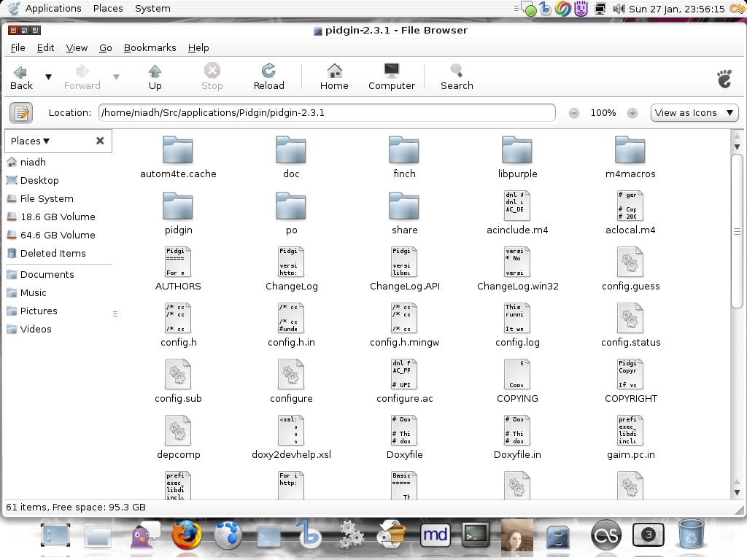Viewport: 747px width, 560px height.
Task: Open the Search tool in toolbar
Action: click(x=457, y=77)
